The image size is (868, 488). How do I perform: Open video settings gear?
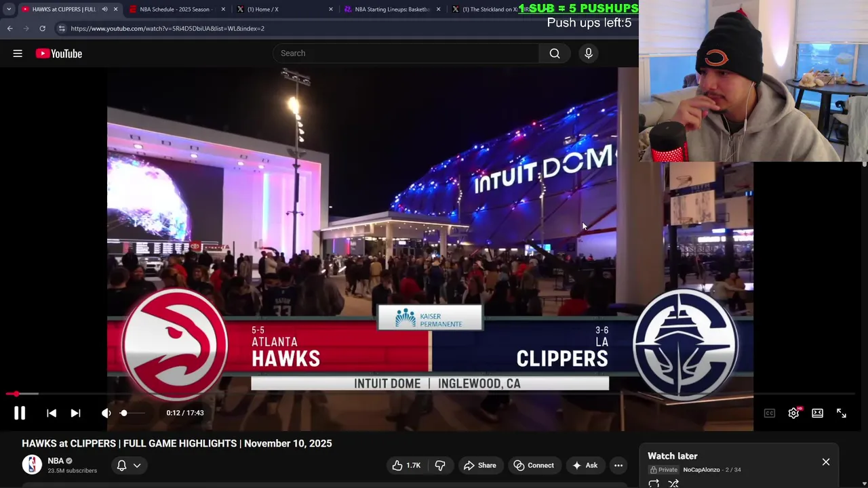coord(793,413)
